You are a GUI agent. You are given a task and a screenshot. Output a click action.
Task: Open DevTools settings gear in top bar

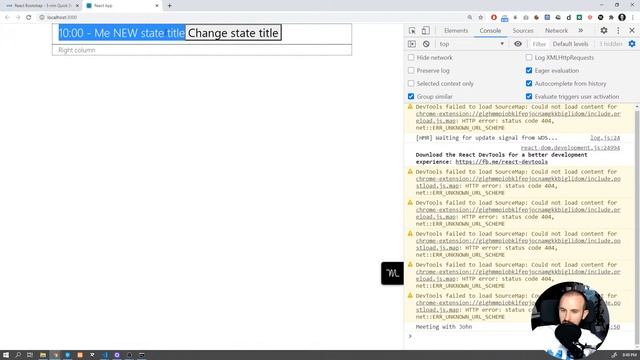pos(604,31)
